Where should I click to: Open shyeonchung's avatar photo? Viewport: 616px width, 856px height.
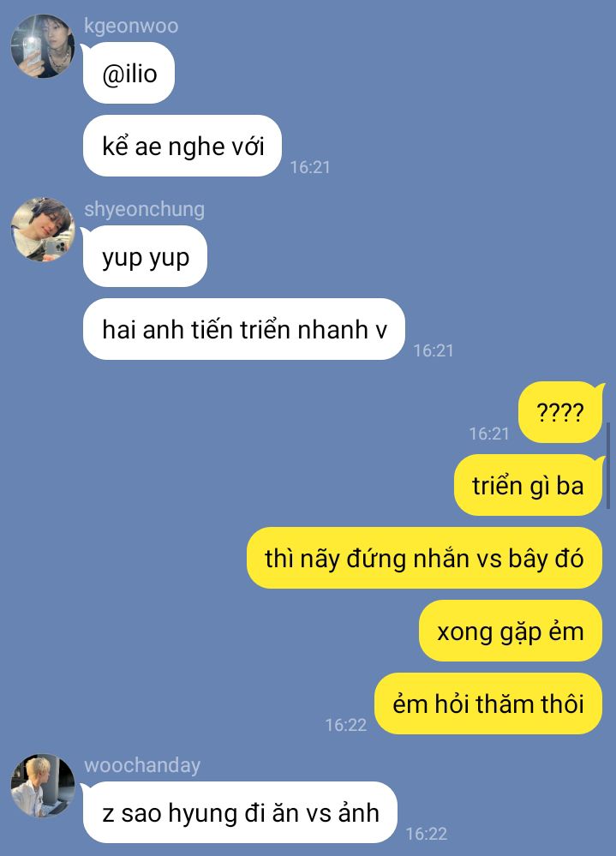(43, 230)
